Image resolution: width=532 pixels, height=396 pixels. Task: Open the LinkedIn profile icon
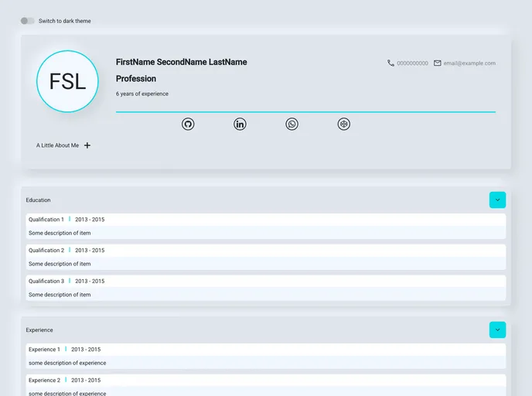[x=240, y=124]
